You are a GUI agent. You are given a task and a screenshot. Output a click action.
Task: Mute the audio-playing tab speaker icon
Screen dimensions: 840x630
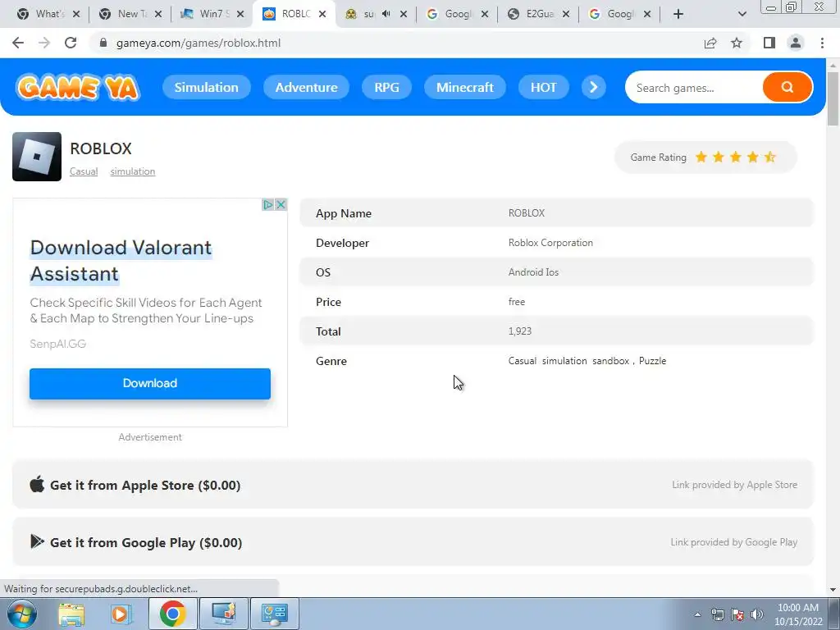386,14
